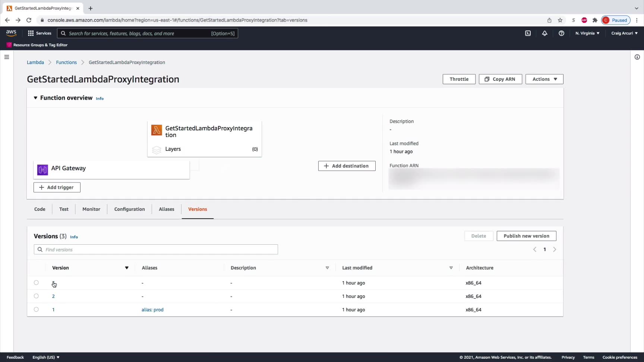Open AWS CloudShell icon in header

coord(528,33)
